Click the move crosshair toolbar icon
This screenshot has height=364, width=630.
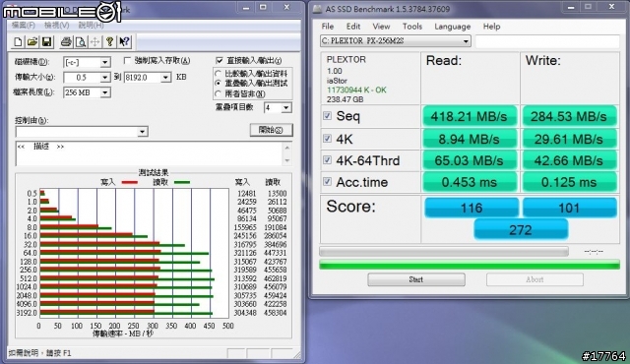coord(95,41)
